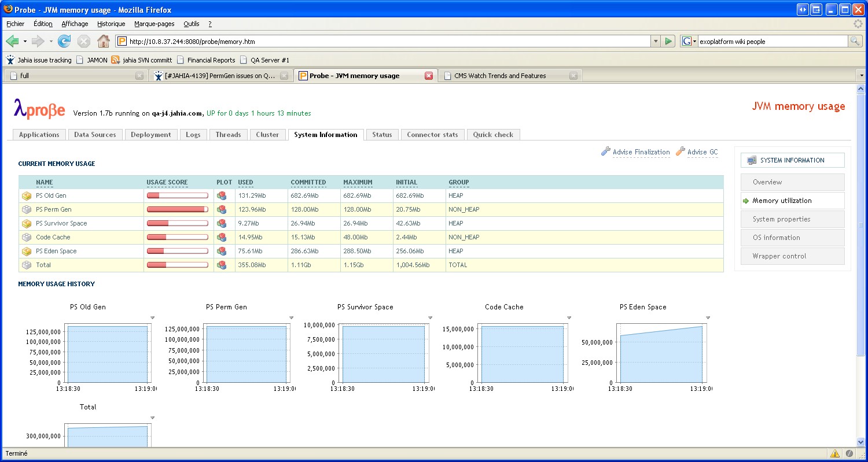The height and width of the screenshot is (462, 868).
Task: Click the warning icon in status bar
Action: pyautogui.click(x=835, y=453)
